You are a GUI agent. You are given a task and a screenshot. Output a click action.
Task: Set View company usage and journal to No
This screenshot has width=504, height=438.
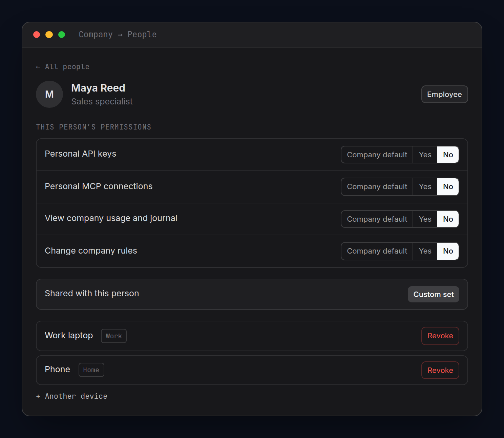(448, 219)
